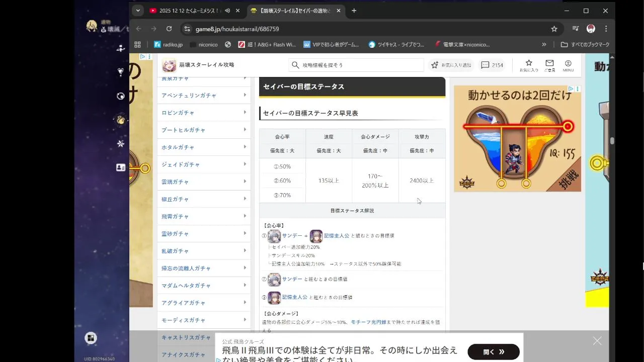Open the 飛霄ガチャ menu entry
Screen dimensions: 644x362
[x=204, y=216]
